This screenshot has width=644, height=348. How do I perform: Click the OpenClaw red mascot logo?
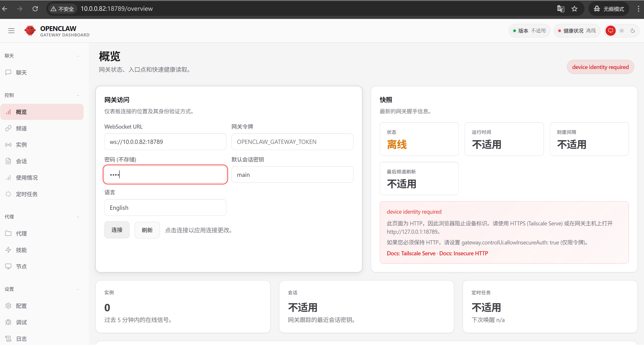[x=30, y=31]
